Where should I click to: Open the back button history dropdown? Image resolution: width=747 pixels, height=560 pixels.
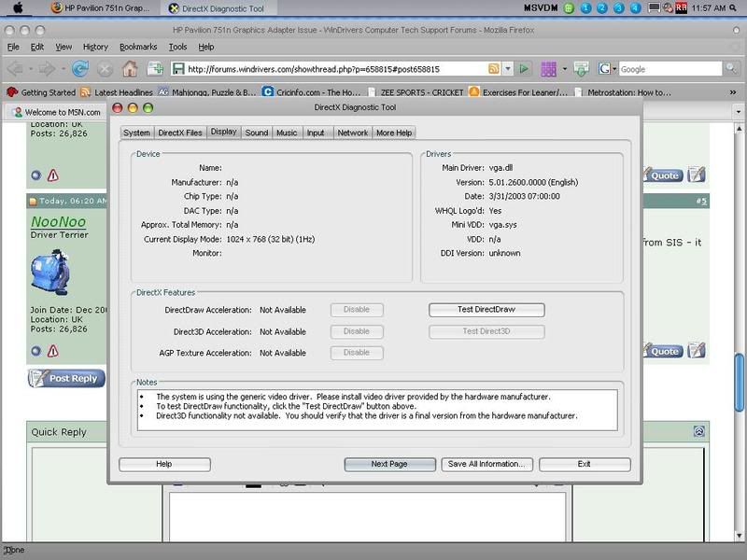[31, 69]
